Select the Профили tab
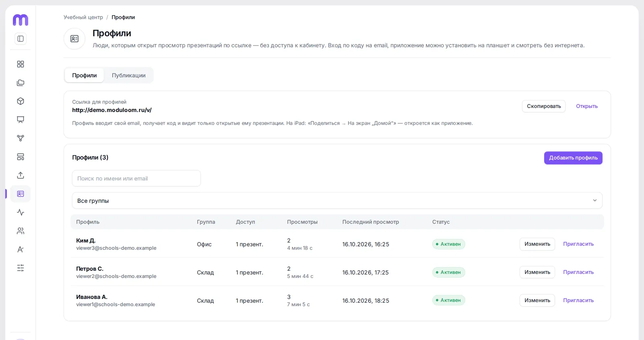 pos(85,75)
